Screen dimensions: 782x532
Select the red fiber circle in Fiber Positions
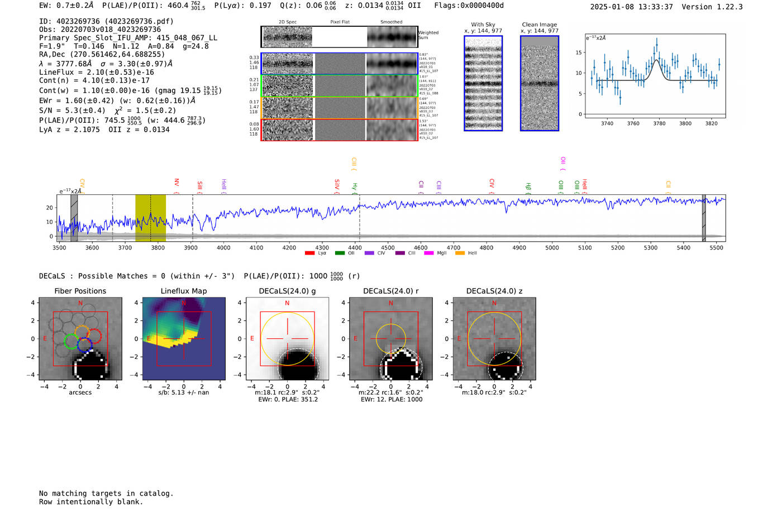point(94,337)
